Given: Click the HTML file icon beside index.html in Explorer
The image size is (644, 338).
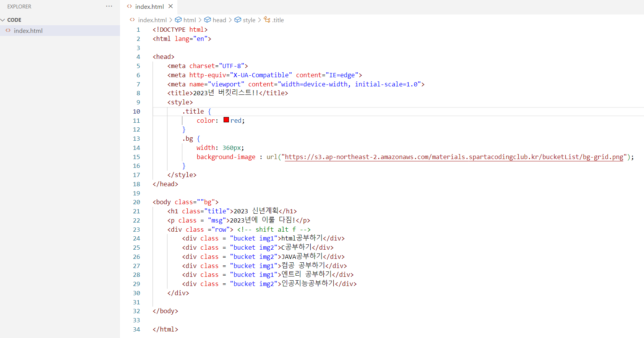Looking at the screenshot, I should point(8,31).
